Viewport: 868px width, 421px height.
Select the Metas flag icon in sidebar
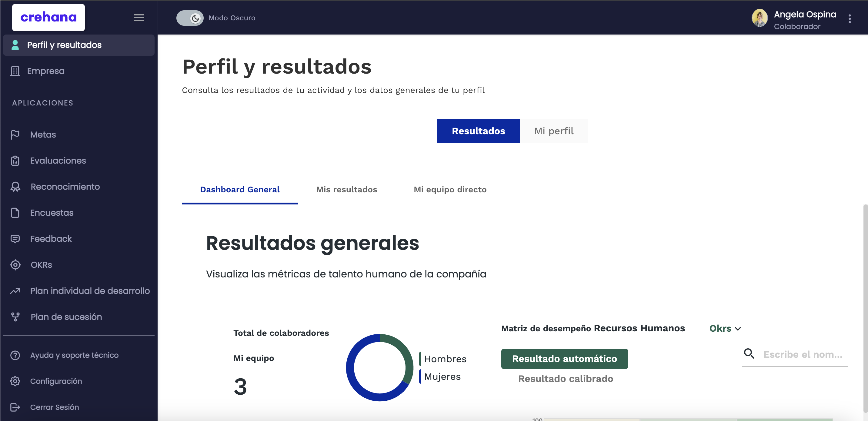[15, 134]
